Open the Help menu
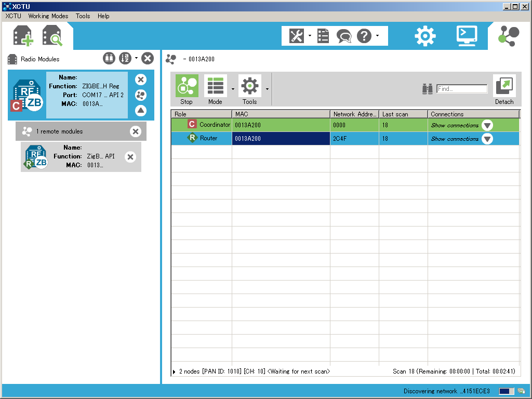The image size is (532, 399). [x=103, y=16]
